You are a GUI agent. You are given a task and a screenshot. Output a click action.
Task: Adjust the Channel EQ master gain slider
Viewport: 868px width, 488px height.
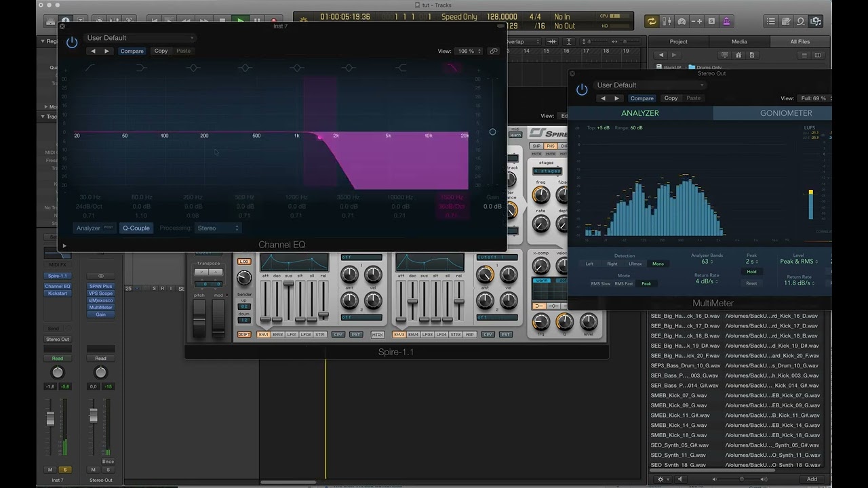pyautogui.click(x=492, y=132)
